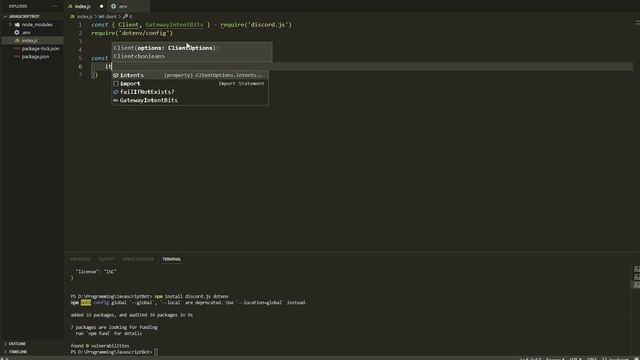
Task: Click the intents property icon in suggestions
Action: (x=116, y=75)
